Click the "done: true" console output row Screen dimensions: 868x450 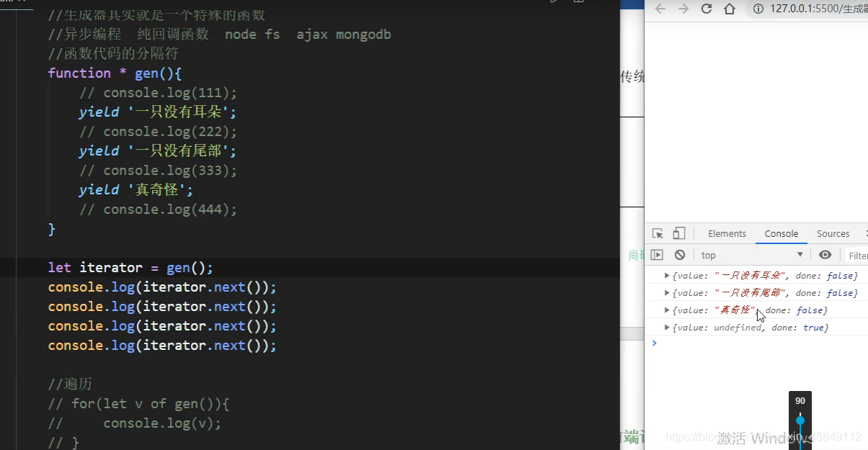pyautogui.click(x=756, y=327)
